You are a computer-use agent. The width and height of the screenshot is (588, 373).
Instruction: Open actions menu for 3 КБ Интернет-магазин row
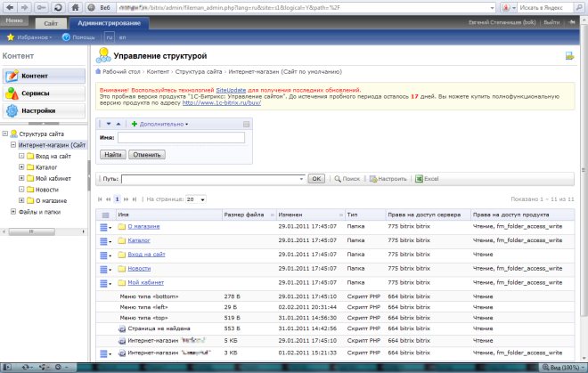click(x=105, y=353)
